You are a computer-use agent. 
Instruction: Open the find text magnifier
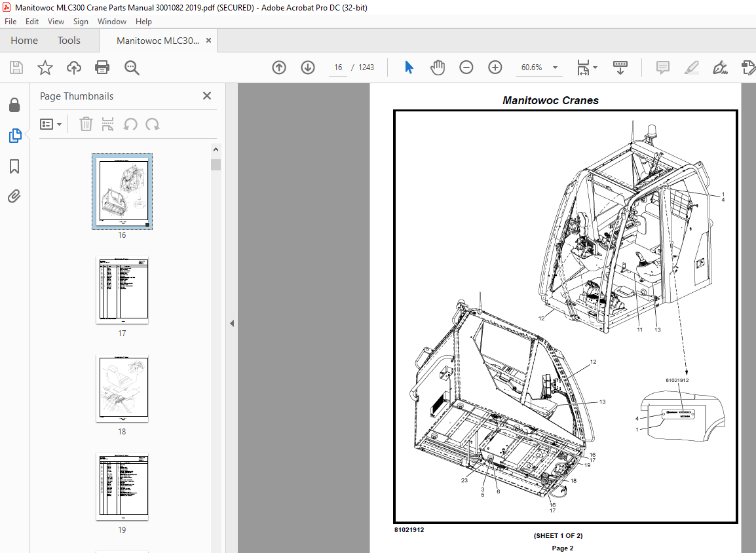point(132,68)
